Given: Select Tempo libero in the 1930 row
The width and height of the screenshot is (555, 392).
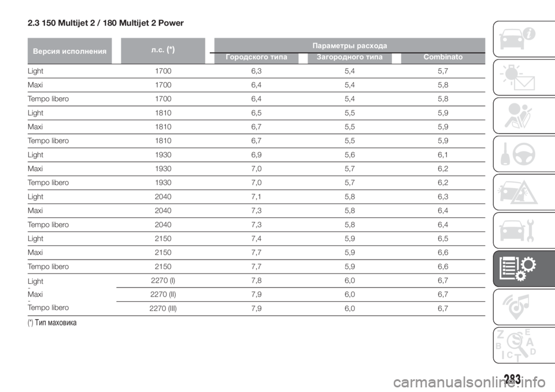Looking at the screenshot, I should 48,183.
